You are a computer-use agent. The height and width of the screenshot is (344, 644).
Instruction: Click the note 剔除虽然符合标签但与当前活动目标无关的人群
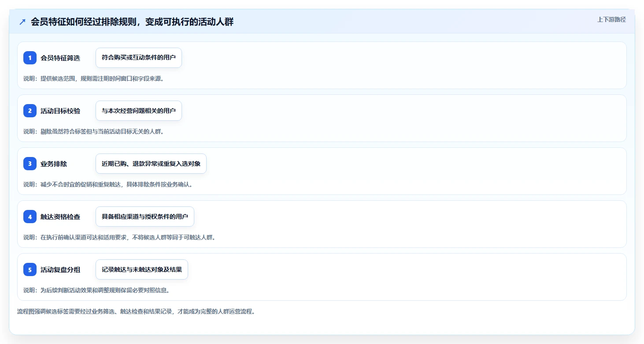click(93, 131)
